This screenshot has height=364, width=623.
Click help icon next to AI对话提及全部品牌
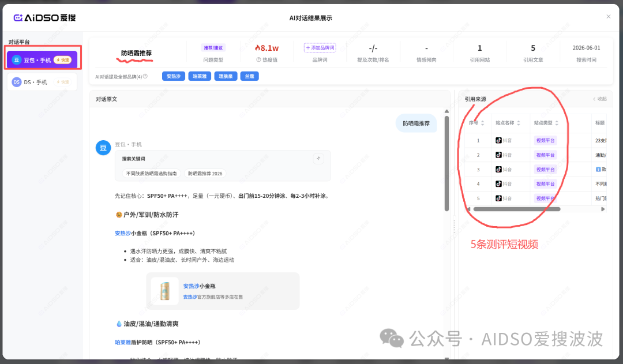point(145,76)
